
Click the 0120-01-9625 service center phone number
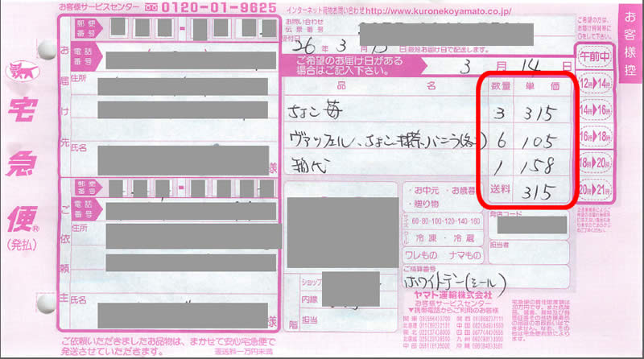pos(219,7)
